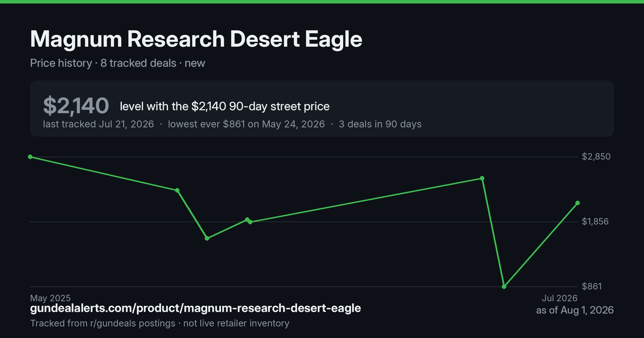Screen dimensions: 644x338
Task: Click the 'as of Aug 1, 2026' date text
Action: pos(575,310)
